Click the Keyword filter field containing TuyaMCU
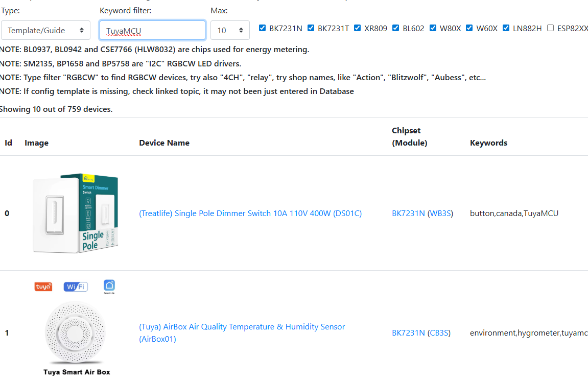Viewport: 588px width, 380px height. [152, 30]
